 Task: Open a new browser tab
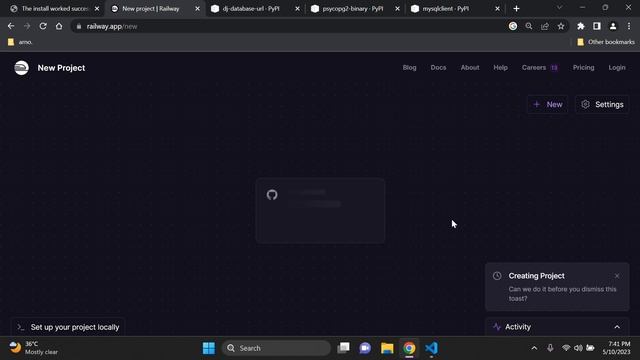point(516,9)
